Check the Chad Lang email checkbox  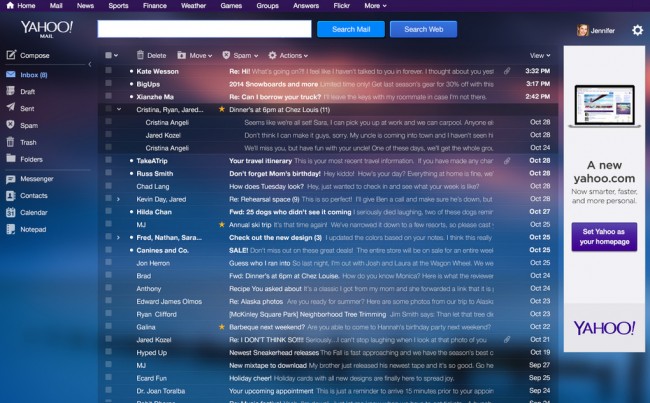click(x=109, y=186)
